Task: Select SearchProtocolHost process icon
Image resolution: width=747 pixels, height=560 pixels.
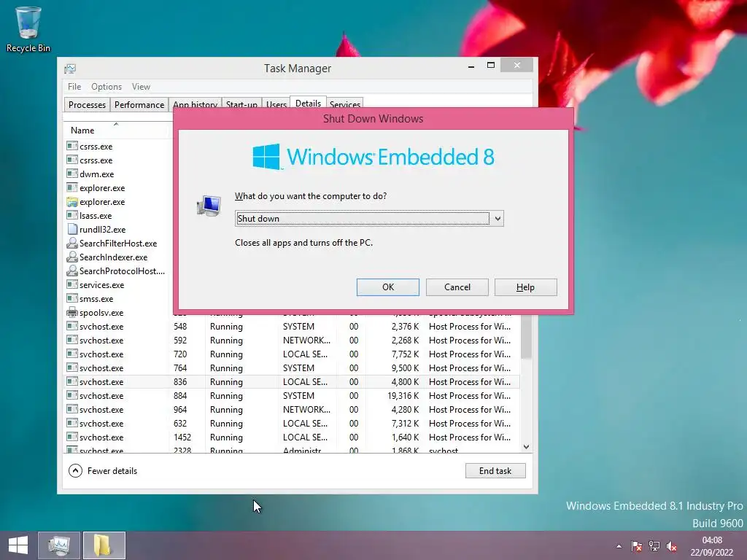Action: tap(72, 271)
